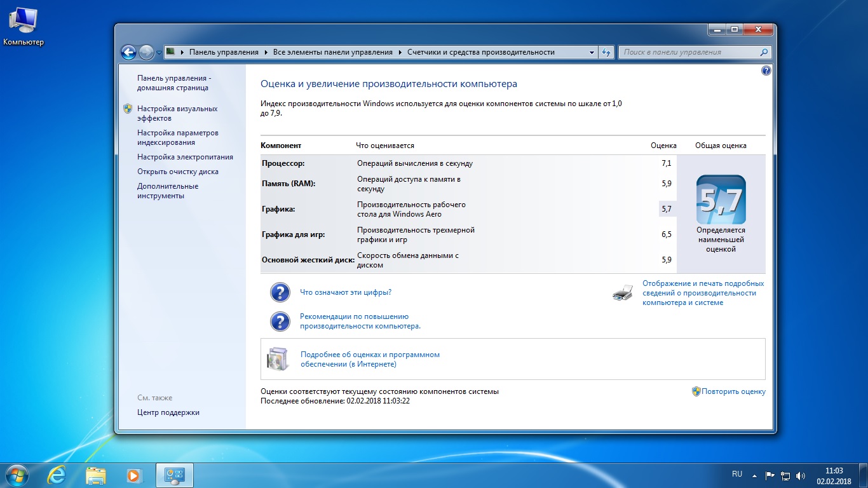The width and height of the screenshot is (868, 488).
Task: Click Панель управления breadcrumb segment
Action: [224, 53]
